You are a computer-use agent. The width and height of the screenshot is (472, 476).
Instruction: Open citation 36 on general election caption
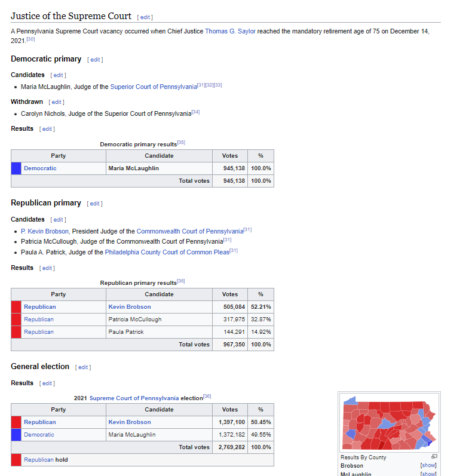[207, 397]
